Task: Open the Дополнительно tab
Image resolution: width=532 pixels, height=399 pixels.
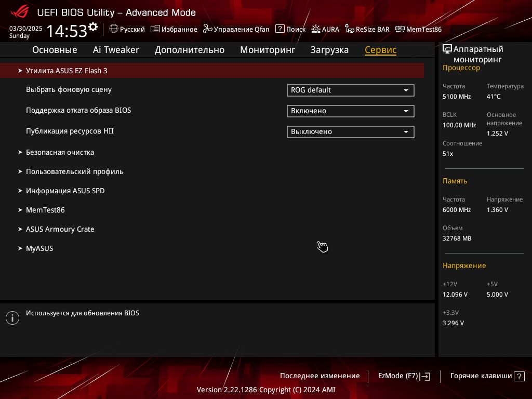Action: tap(189, 50)
